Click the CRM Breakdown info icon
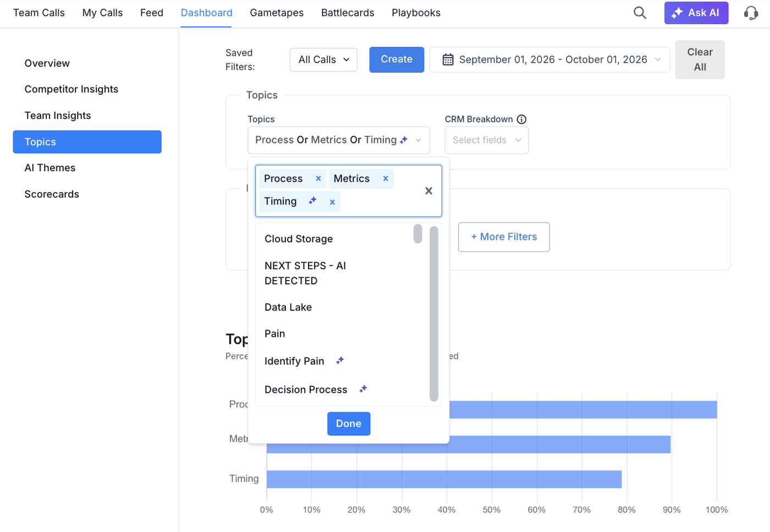This screenshot has height=532, width=770. (x=522, y=119)
